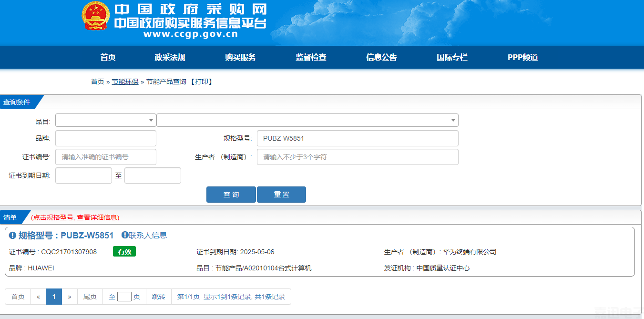Image resolution: width=644 pixels, height=319 pixels.
Task: Click the 重置 reset button
Action: pyautogui.click(x=281, y=195)
